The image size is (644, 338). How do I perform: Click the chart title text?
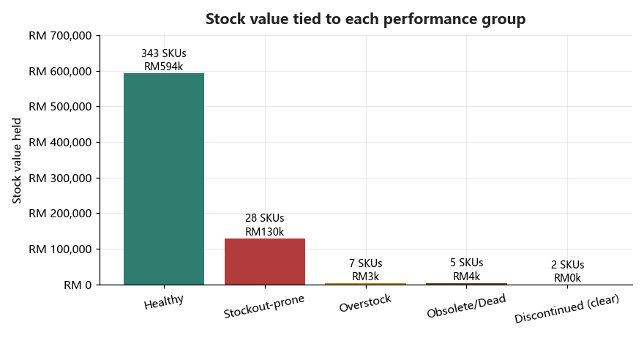pyautogui.click(x=365, y=19)
